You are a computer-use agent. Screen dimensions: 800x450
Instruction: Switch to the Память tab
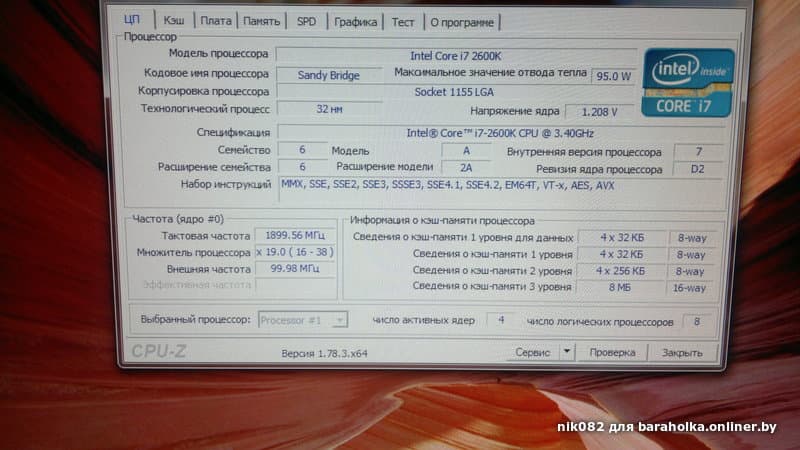(261, 21)
